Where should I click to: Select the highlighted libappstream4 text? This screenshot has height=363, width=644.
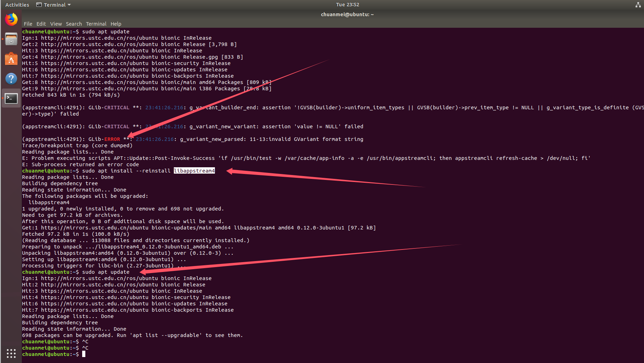[x=194, y=170]
